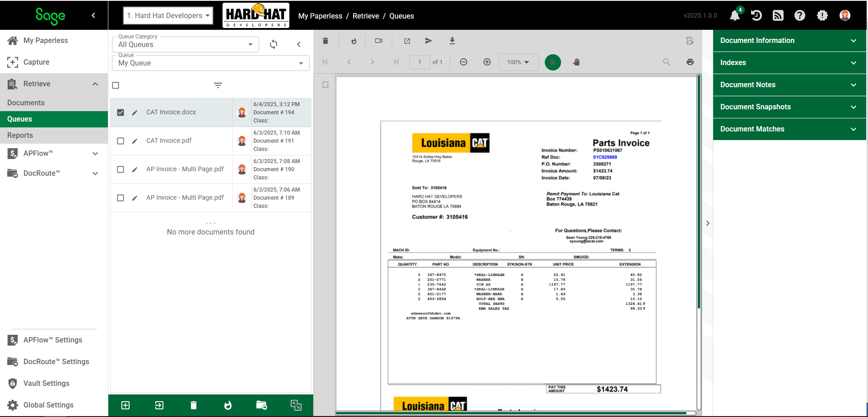
Task: Toggle the bookmark panel icon
Action: [325, 85]
